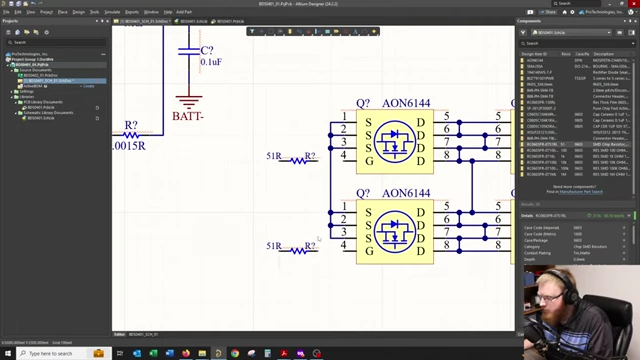This screenshot has width=640, height=360.
Task: Open Excel from the Windows taskbar
Action: [153, 353]
